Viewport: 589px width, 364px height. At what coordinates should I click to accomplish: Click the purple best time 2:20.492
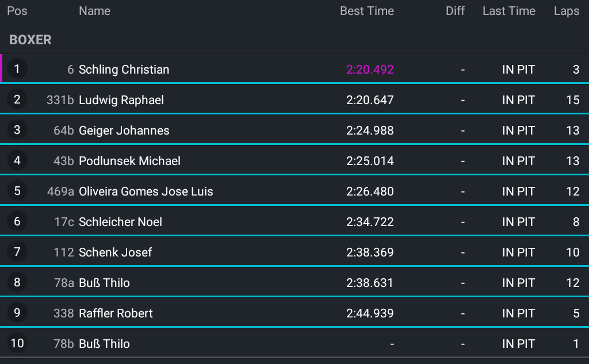(370, 70)
